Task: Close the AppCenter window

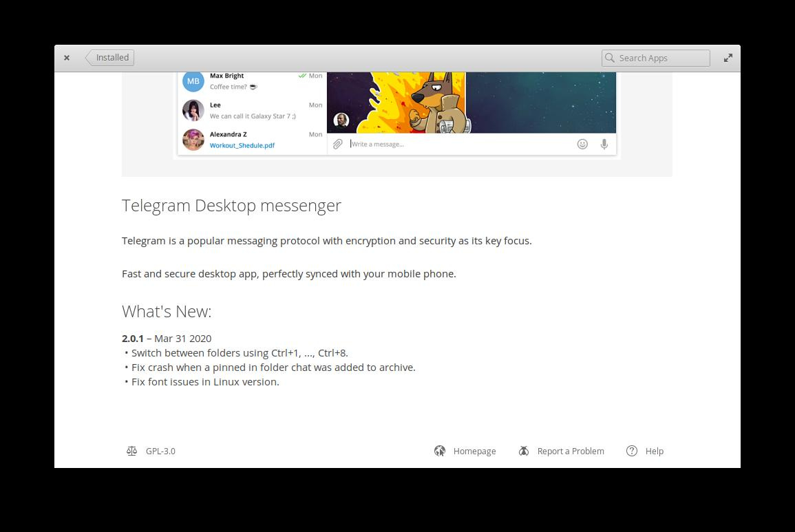Action: (x=66, y=58)
